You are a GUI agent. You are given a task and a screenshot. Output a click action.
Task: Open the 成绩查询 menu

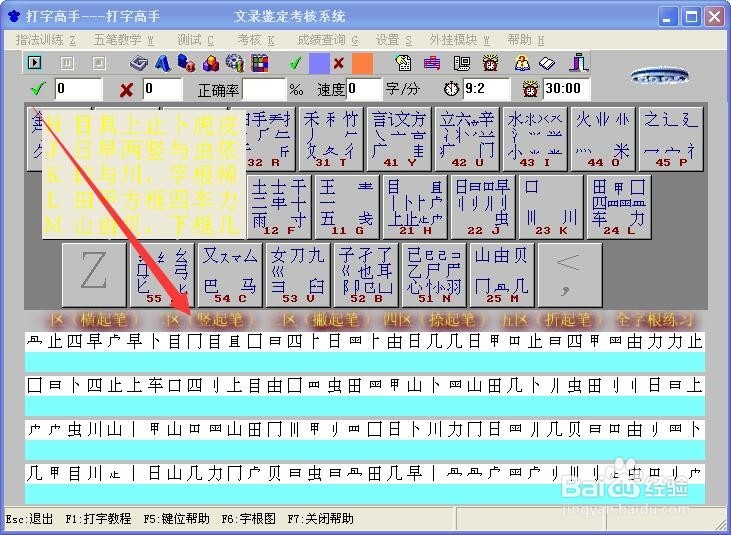tap(328, 40)
